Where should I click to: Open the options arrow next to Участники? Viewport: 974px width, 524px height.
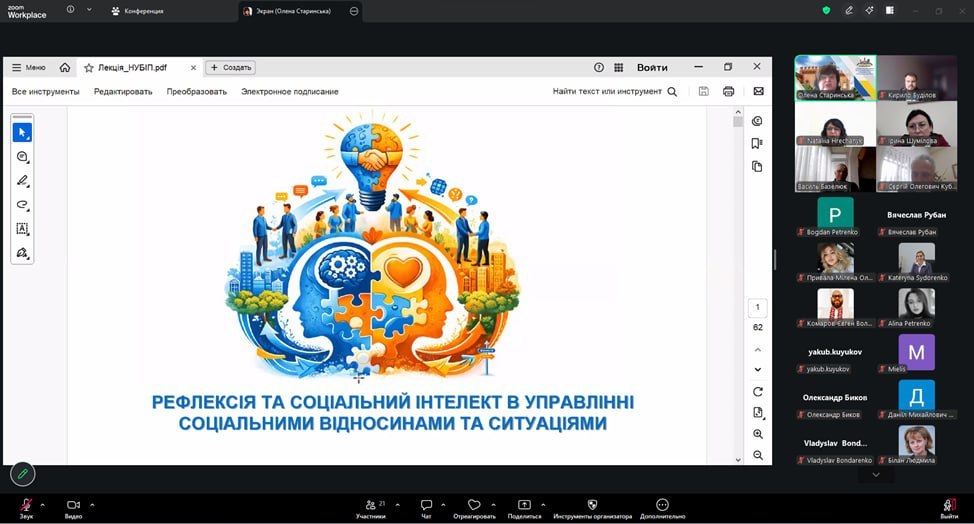[393, 503]
